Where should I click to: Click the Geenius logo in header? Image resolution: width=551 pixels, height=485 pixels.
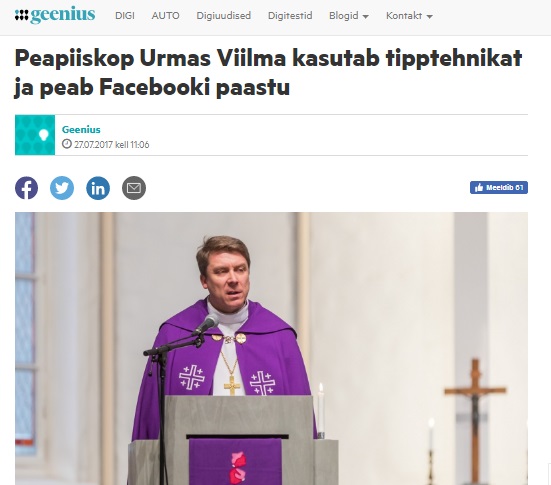click(x=55, y=15)
